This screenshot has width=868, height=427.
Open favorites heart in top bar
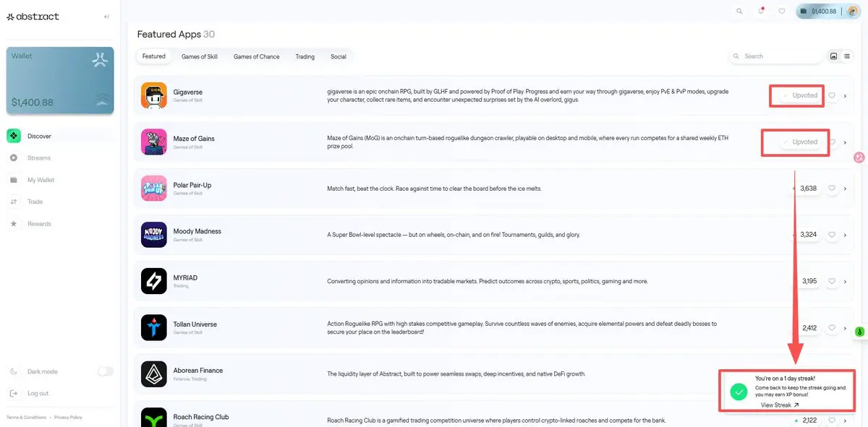[x=782, y=11]
